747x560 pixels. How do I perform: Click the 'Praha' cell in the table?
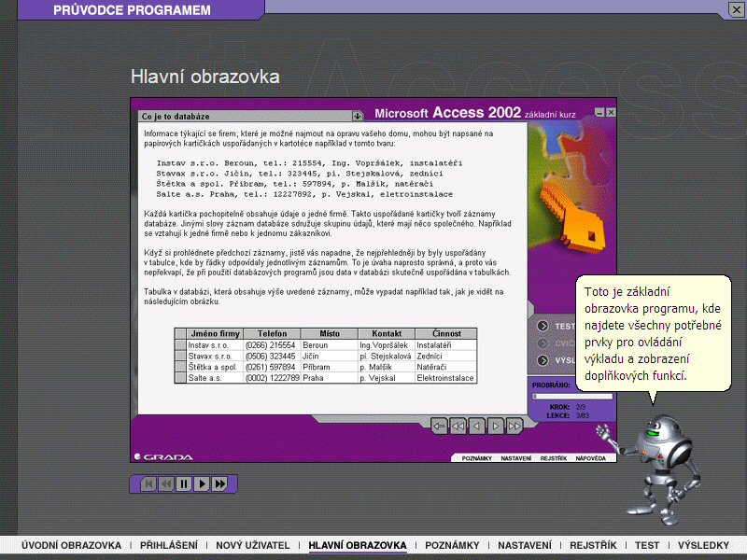click(x=330, y=378)
